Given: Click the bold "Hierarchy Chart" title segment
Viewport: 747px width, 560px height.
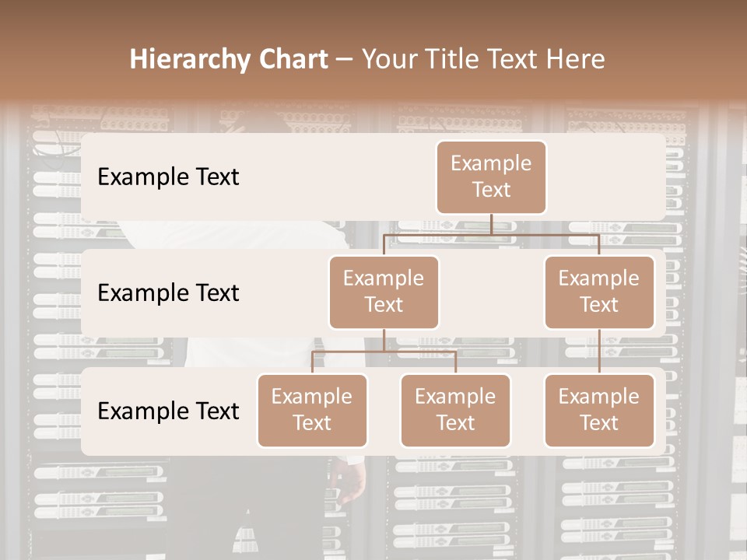Looking at the screenshot, I should point(229,59).
